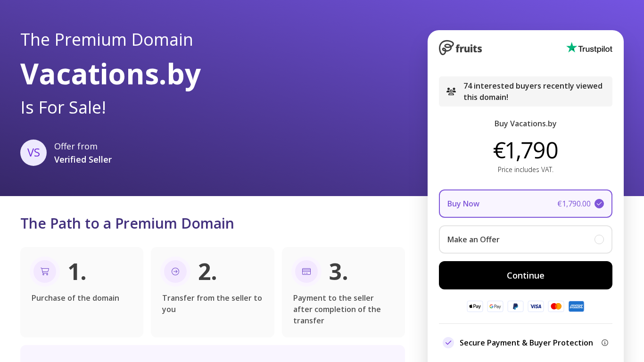
Task: Click the PayPal payment icon
Action: 515,306
